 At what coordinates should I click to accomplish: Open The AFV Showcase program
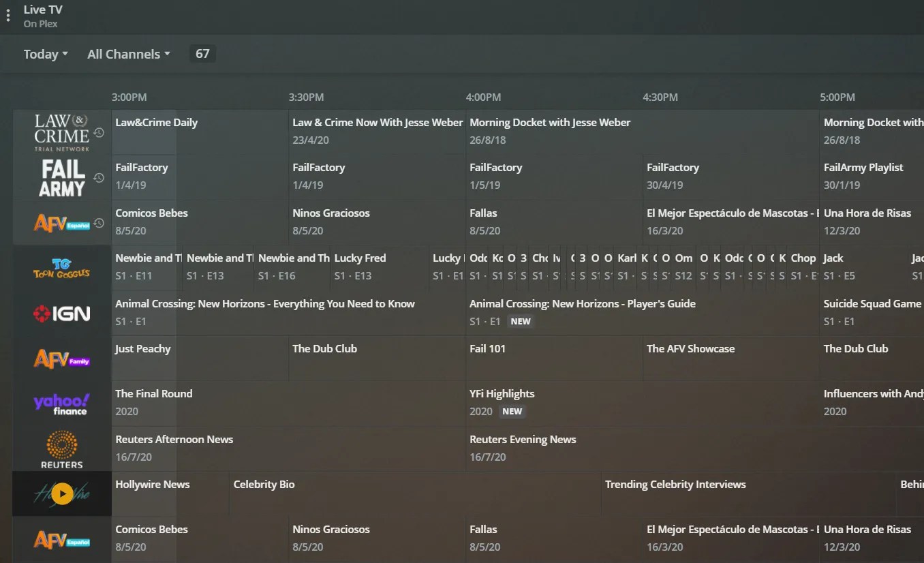point(731,358)
